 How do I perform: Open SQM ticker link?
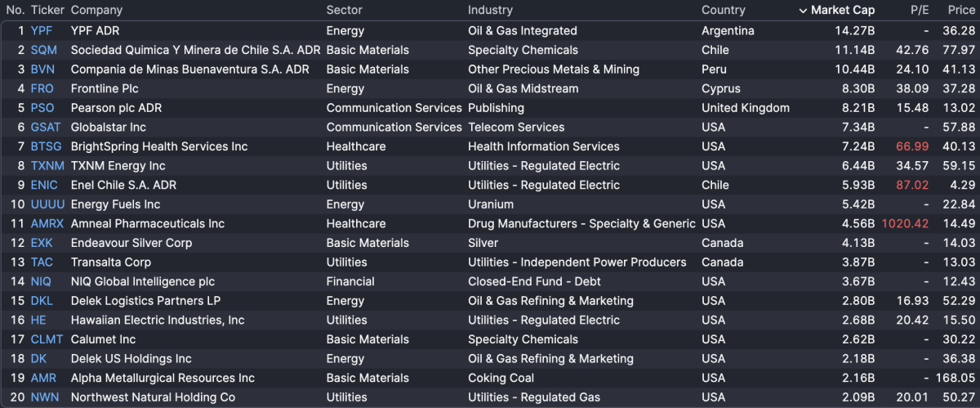tap(43, 50)
